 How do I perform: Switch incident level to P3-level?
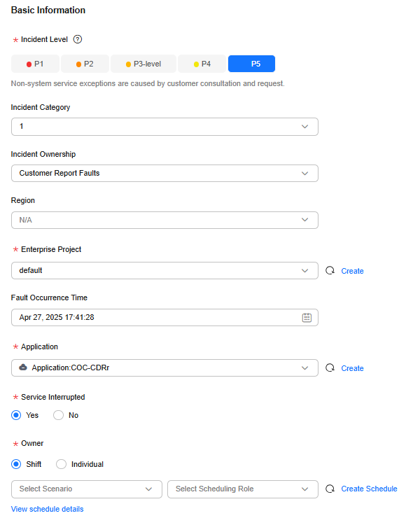(x=143, y=64)
